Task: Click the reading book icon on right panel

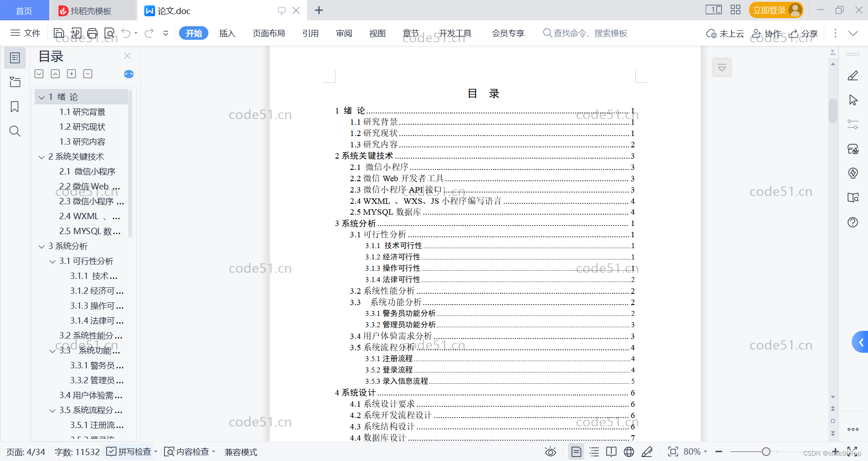Action: (x=853, y=198)
